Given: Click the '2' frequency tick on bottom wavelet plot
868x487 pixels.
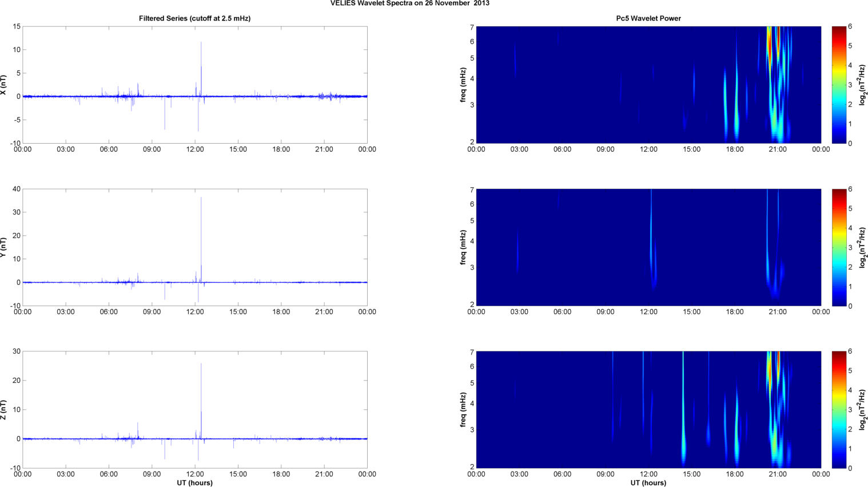Looking at the screenshot, I should click(472, 467).
